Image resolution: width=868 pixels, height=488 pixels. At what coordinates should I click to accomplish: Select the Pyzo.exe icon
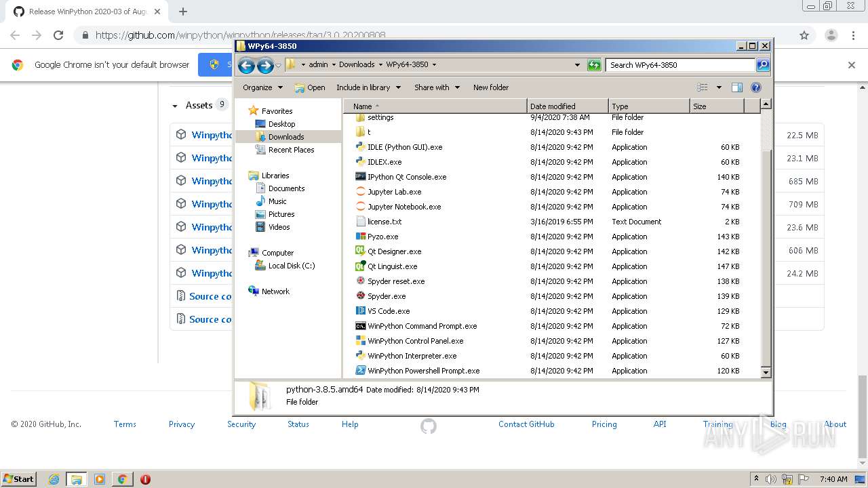click(361, 237)
